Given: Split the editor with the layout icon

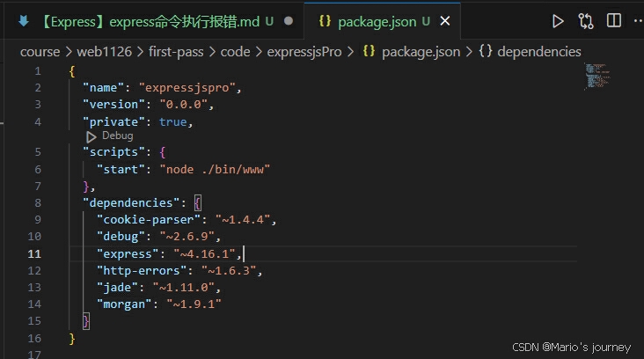Looking at the screenshot, I should 613,20.
